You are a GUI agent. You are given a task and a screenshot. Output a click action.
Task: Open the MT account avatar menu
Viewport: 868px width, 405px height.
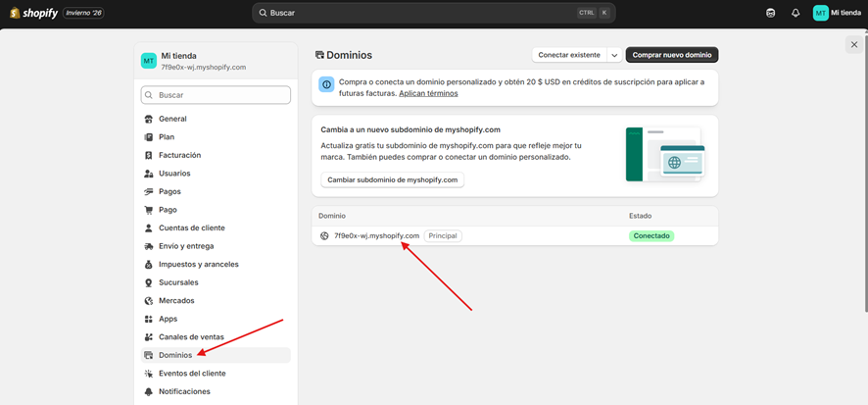[x=820, y=13]
